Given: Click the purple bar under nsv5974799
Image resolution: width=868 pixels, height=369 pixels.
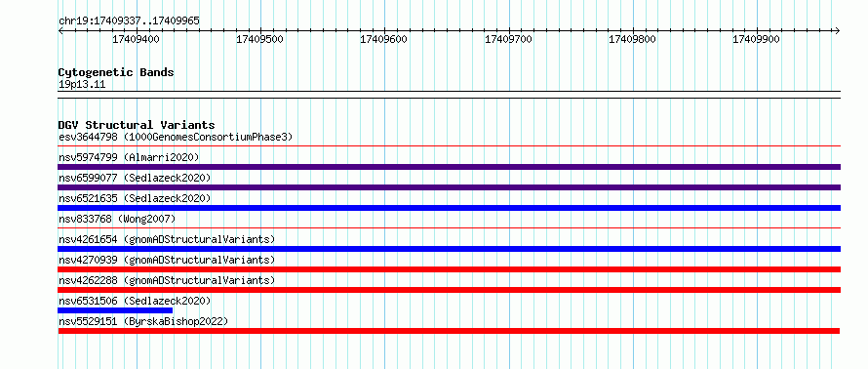Looking at the screenshot, I should [x=449, y=167].
